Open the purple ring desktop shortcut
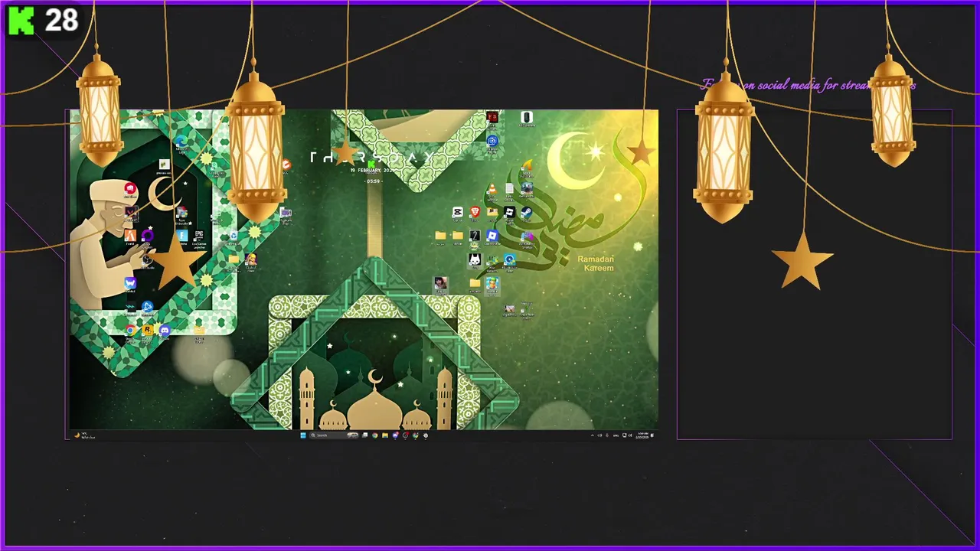The width and height of the screenshot is (980, 551). (x=147, y=236)
